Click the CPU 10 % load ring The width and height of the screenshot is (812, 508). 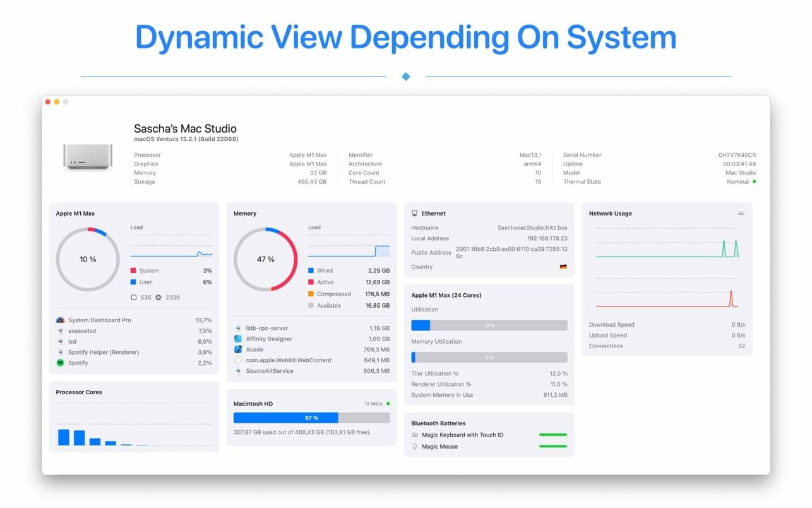click(x=88, y=260)
